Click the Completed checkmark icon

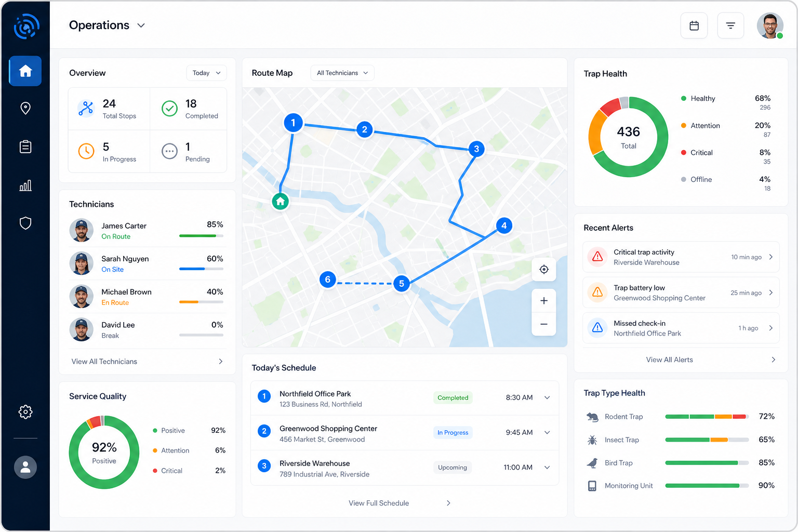click(x=169, y=108)
